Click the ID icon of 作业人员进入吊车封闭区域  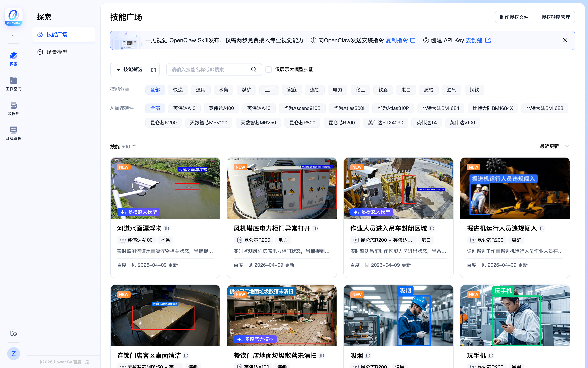432,228
